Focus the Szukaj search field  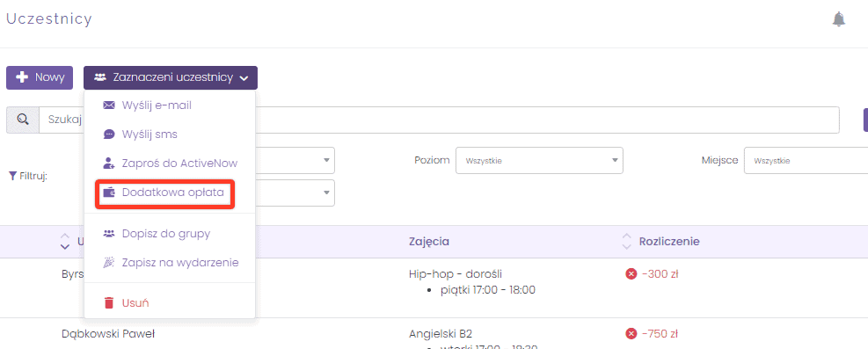pyautogui.click(x=439, y=120)
